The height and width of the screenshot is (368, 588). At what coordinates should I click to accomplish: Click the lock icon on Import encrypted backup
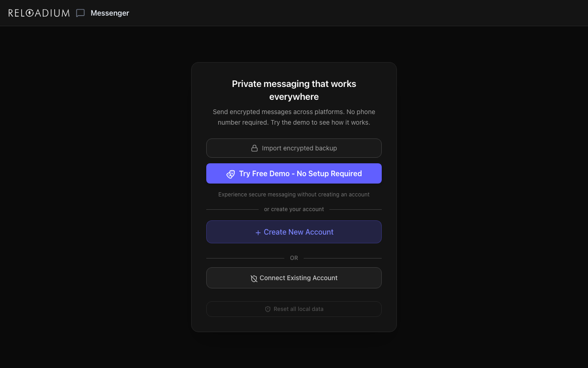tap(254, 148)
